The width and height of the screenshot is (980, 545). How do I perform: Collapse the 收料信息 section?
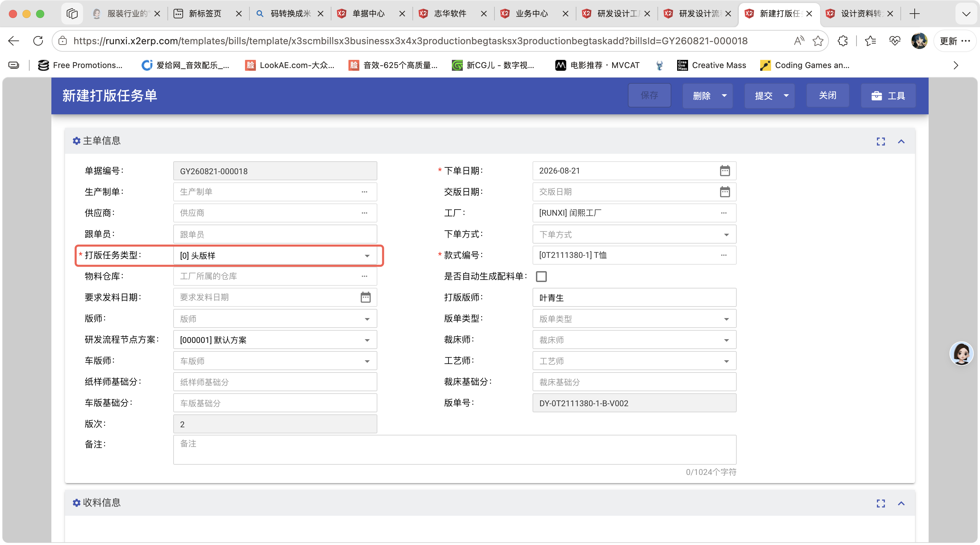click(x=901, y=503)
